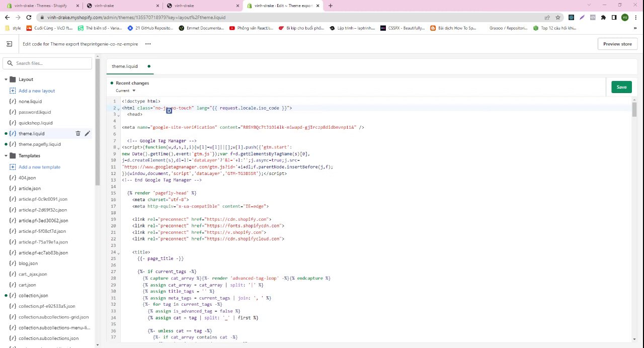
Task: Open theme.pagefly.liquid file
Action: pyautogui.click(x=40, y=144)
